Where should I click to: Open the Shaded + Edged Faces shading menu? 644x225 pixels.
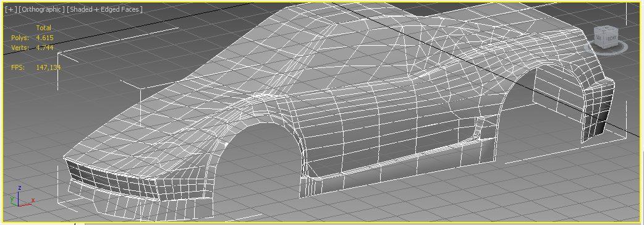tap(104, 9)
